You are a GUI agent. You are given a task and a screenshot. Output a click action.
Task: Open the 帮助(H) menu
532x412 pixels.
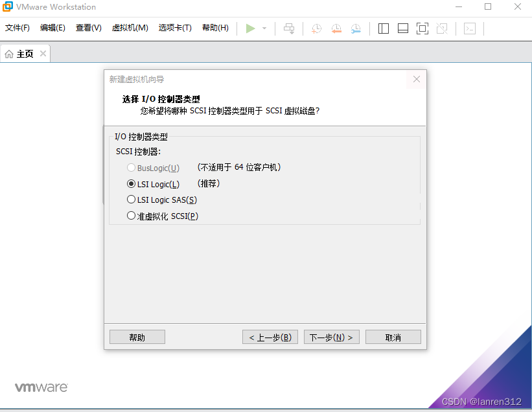[x=215, y=28]
